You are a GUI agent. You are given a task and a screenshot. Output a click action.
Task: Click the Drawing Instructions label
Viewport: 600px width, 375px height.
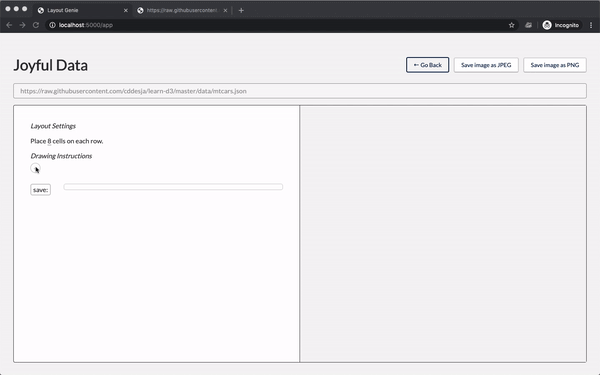[x=61, y=156]
